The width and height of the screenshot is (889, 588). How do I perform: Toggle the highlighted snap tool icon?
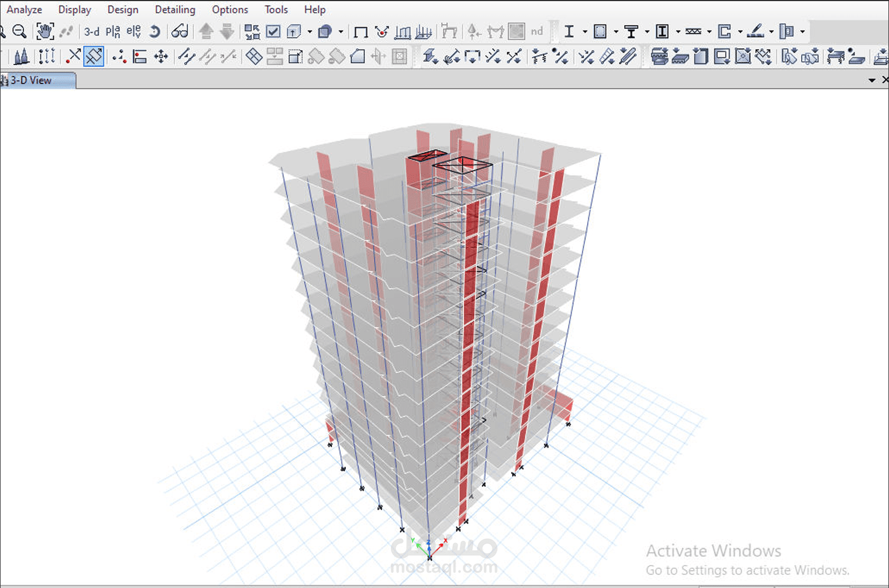click(93, 56)
